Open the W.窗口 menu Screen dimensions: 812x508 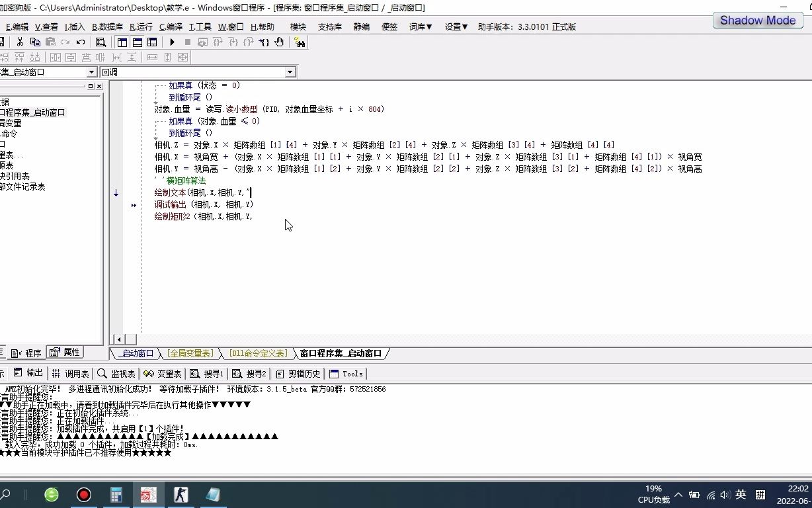[x=231, y=27]
